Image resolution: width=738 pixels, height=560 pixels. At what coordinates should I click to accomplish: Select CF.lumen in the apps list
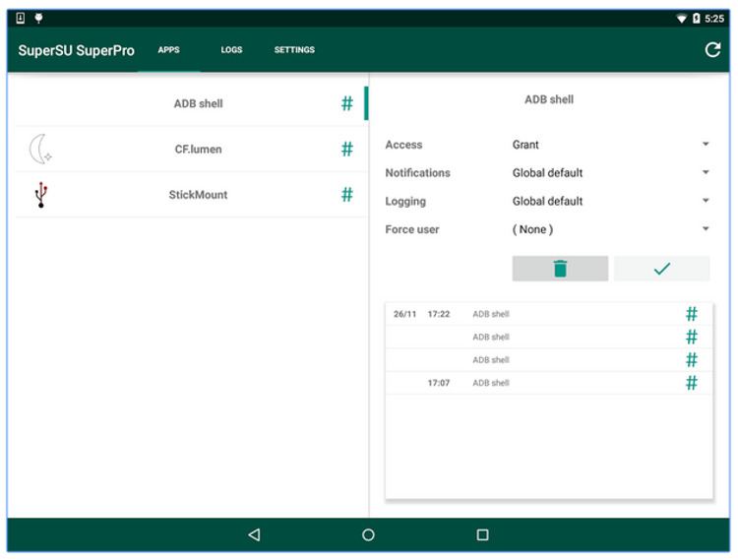click(x=191, y=150)
